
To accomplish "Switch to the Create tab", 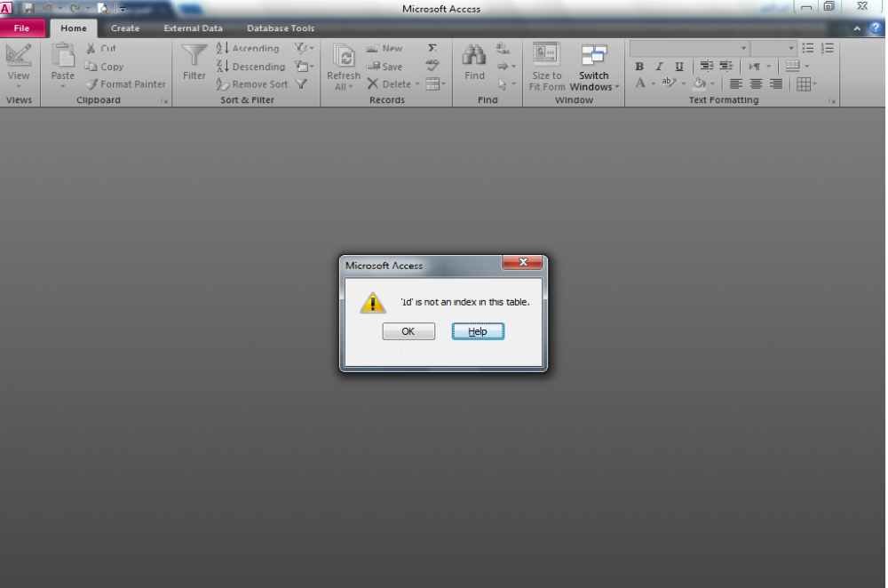I will (125, 28).
